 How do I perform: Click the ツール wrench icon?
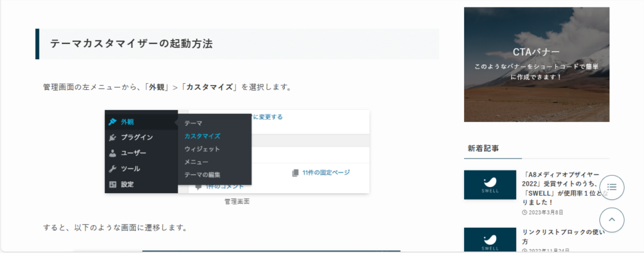click(x=112, y=169)
